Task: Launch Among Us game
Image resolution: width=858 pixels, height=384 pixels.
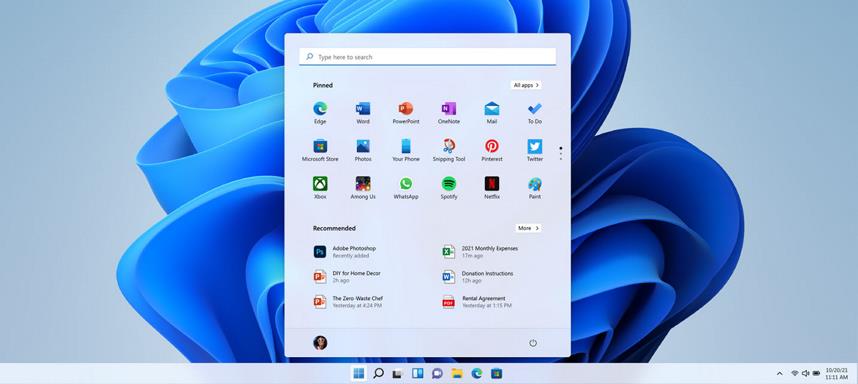Action: tap(363, 188)
